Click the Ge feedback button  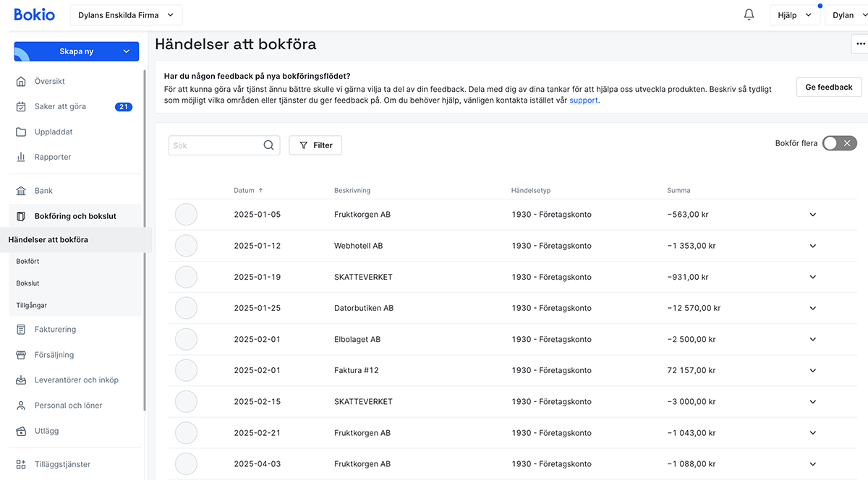pos(828,87)
